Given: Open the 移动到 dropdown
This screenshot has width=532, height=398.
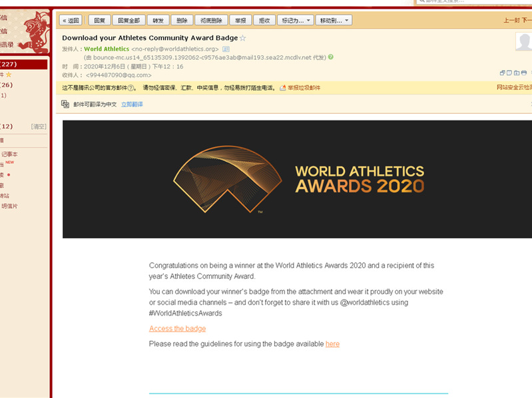Looking at the screenshot, I should coord(334,21).
